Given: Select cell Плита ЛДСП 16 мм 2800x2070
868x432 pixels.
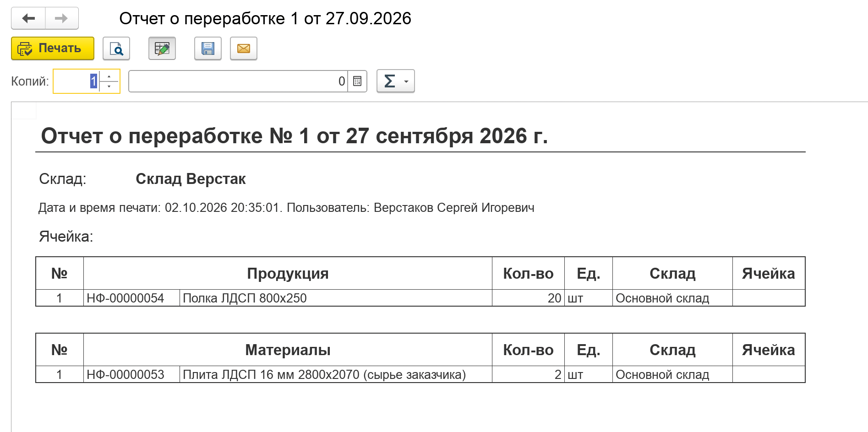Looking at the screenshot, I should (336, 375).
